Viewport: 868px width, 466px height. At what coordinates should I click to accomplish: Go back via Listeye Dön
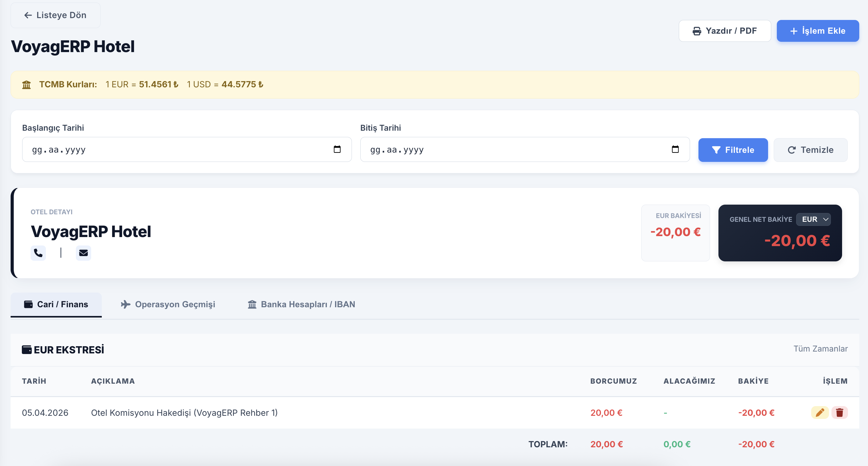(55, 15)
